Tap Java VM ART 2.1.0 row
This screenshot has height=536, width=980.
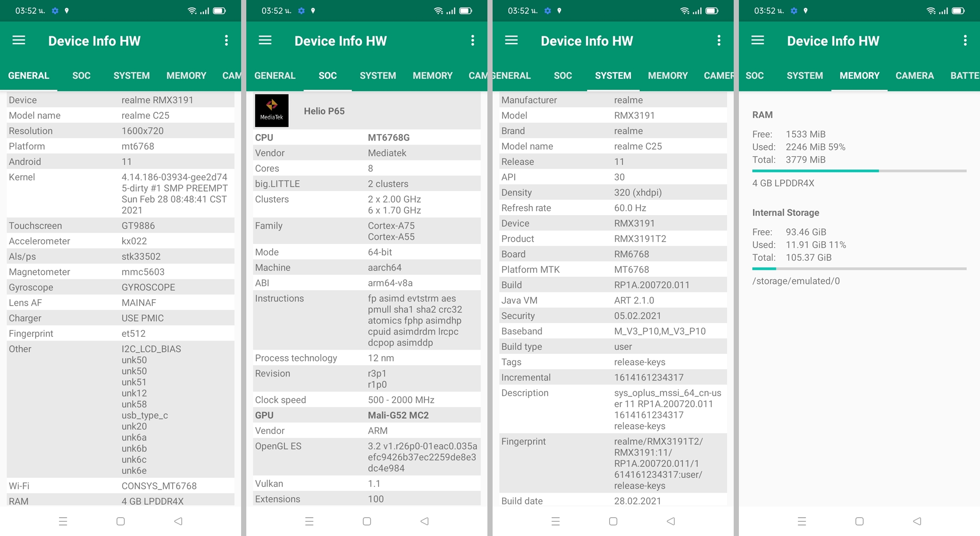613,301
